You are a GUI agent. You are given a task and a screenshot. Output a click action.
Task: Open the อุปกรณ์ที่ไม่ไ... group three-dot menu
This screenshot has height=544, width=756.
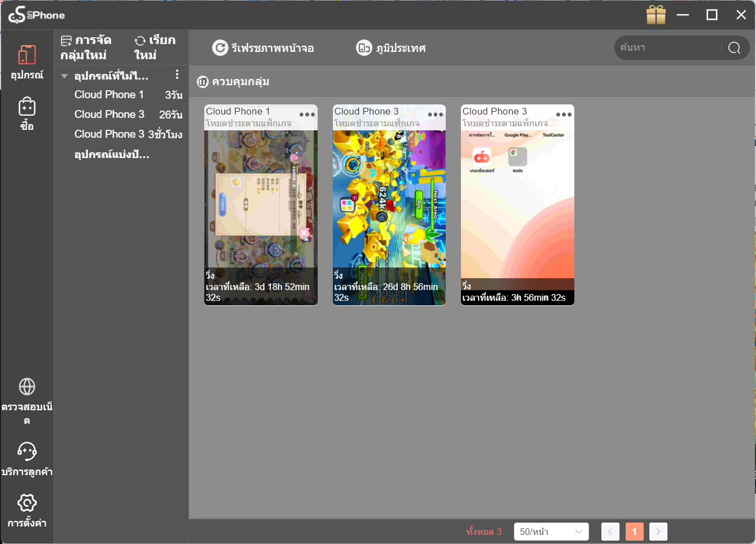pos(177,74)
